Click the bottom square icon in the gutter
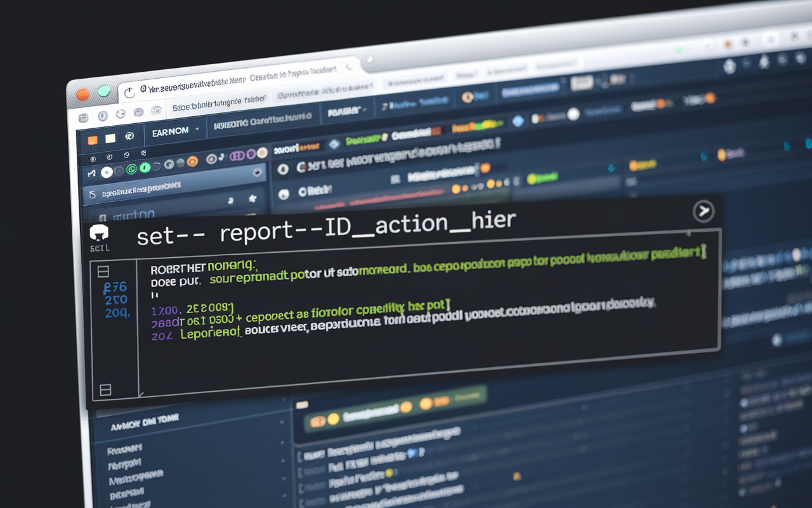 tap(105, 389)
